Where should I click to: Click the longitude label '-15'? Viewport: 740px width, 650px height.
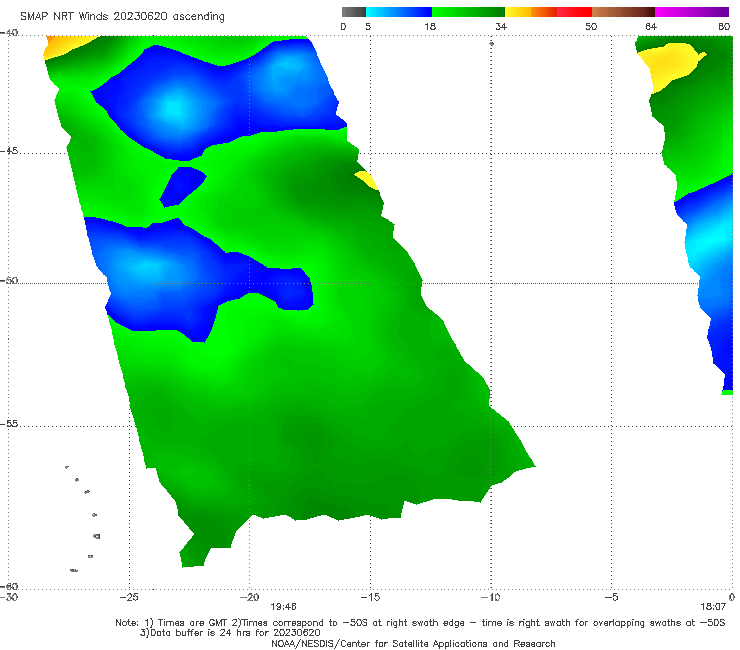(370, 597)
